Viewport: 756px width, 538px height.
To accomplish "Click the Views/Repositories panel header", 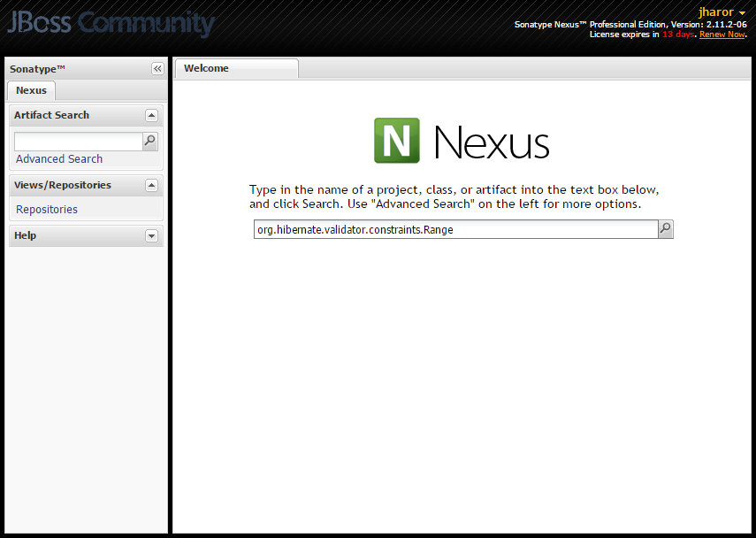I will [x=86, y=185].
